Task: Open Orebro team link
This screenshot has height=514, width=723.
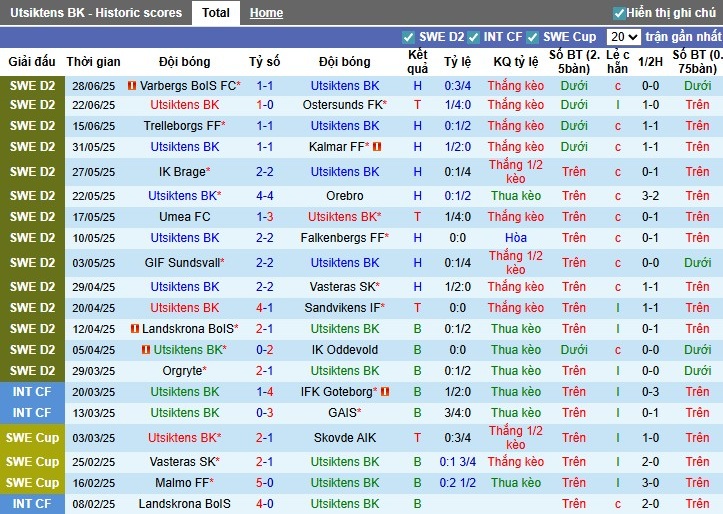Action: tap(344, 196)
